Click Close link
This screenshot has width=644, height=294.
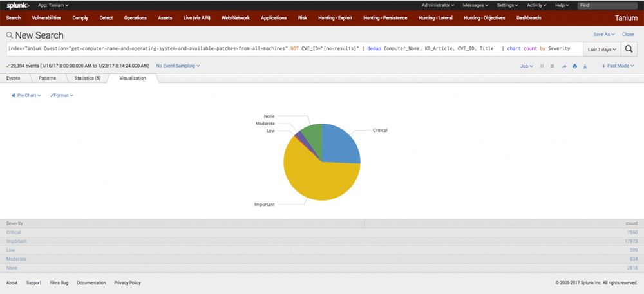(628, 35)
